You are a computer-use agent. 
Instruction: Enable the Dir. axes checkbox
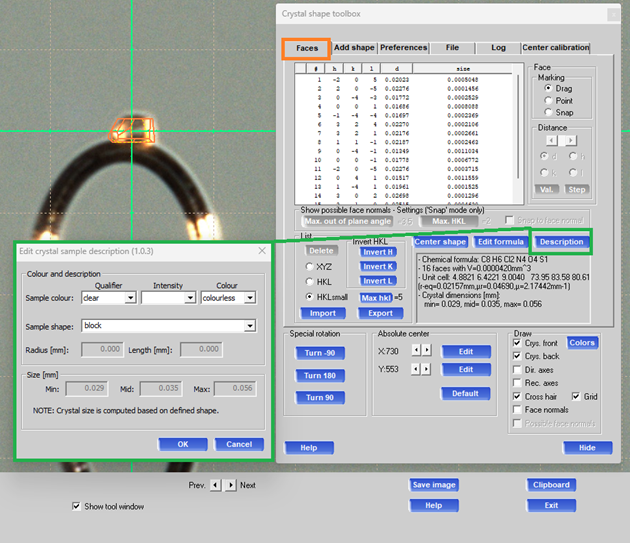coord(517,370)
